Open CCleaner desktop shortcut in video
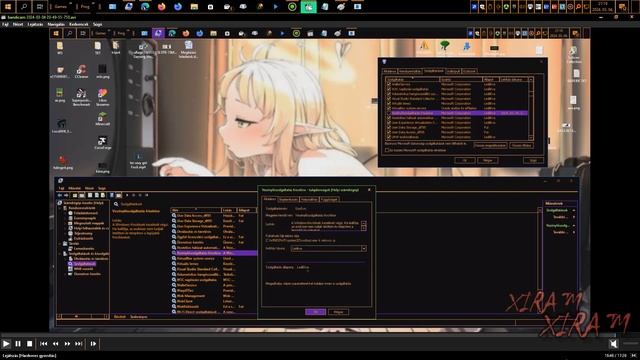Image resolution: width=640 pixels, height=360 pixels. [81, 72]
